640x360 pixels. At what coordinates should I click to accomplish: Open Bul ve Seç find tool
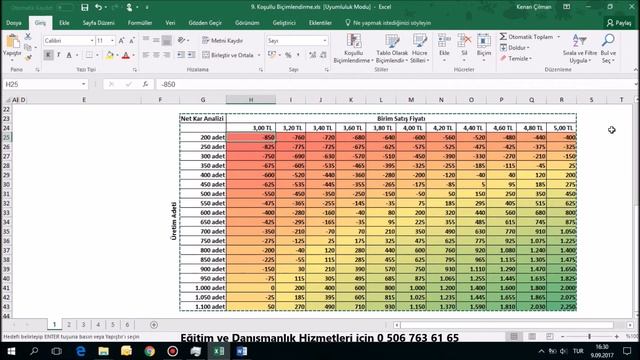[x=608, y=49]
